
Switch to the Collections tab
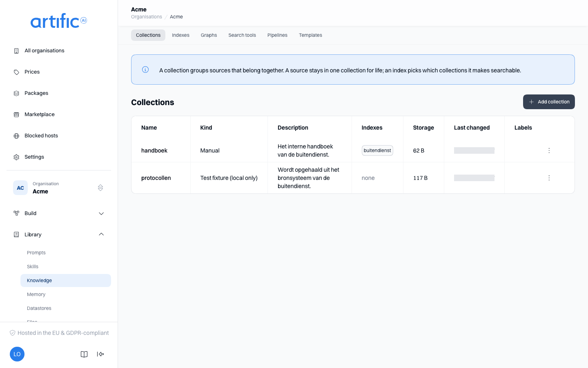pyautogui.click(x=148, y=35)
